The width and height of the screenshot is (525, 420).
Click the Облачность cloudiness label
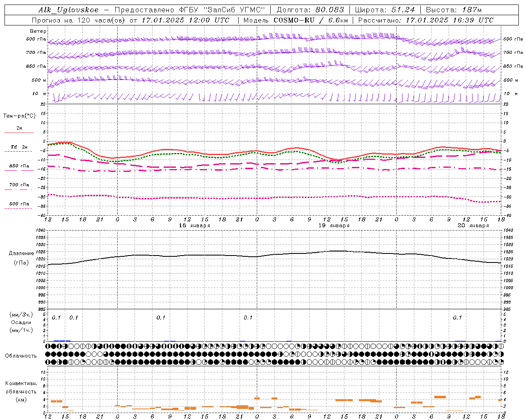21,356
